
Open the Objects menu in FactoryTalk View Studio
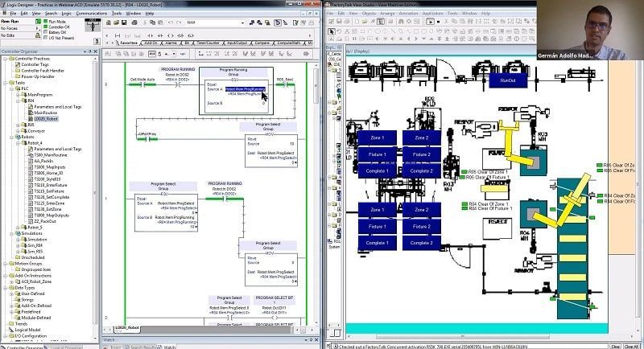pos(369,14)
